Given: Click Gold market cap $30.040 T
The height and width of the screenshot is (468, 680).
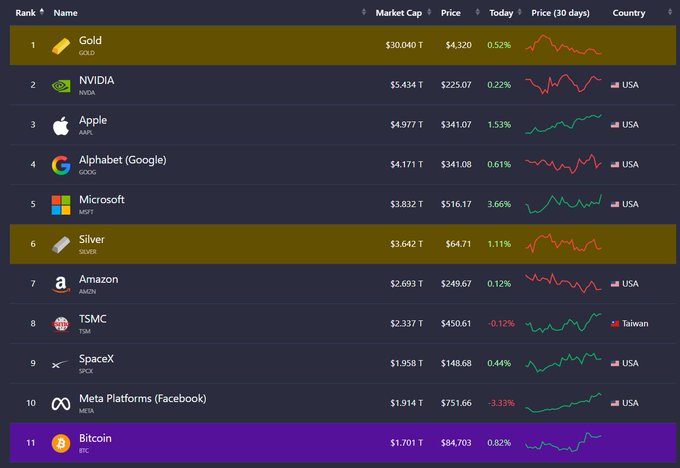Looking at the screenshot, I should pyautogui.click(x=404, y=45).
